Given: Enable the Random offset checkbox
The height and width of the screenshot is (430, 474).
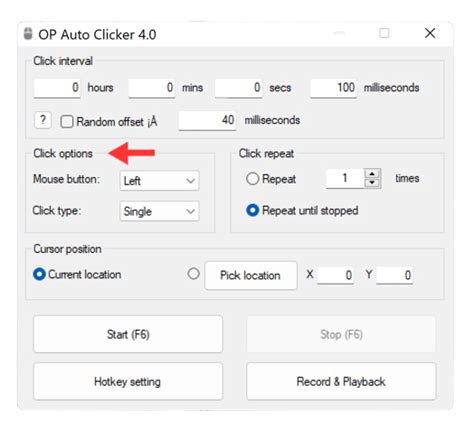Looking at the screenshot, I should point(67,122).
